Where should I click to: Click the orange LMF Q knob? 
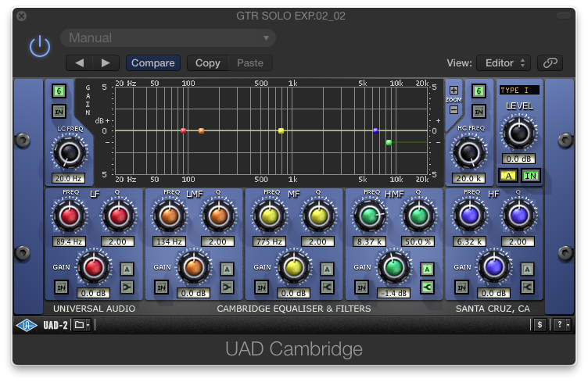tap(219, 216)
